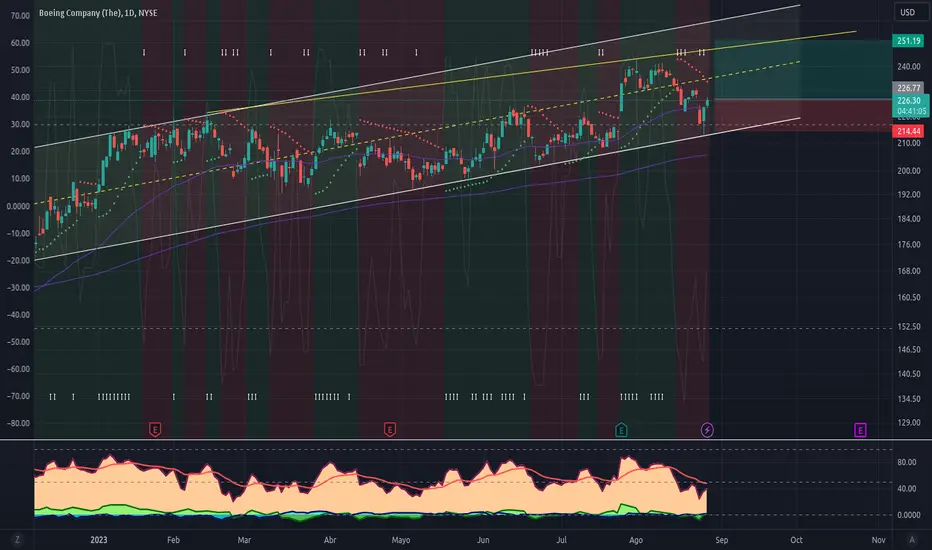The image size is (932, 550).
Task: Click the Sep label on time axis
Action: point(721,540)
